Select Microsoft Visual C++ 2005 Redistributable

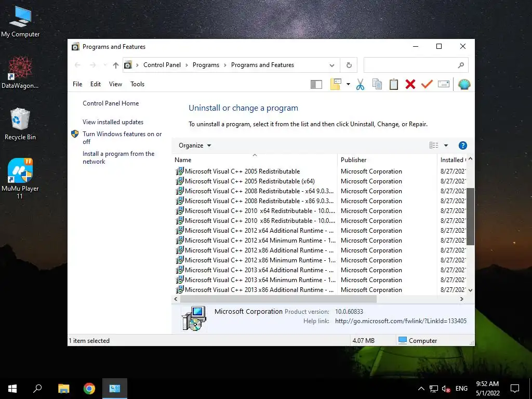[x=242, y=171]
